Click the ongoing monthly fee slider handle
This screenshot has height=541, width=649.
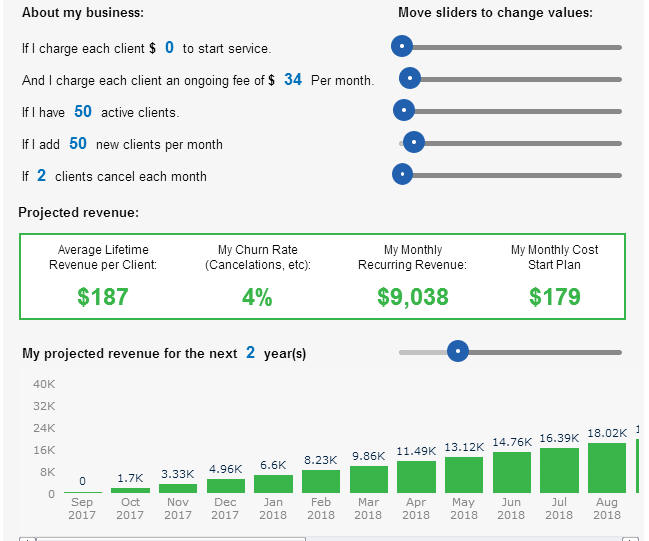[x=409, y=79]
